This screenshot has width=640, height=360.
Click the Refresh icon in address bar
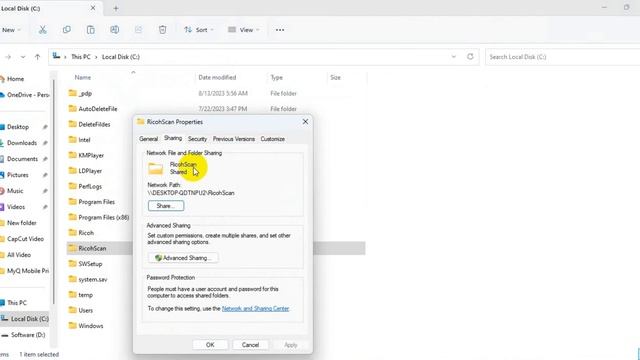point(470,57)
